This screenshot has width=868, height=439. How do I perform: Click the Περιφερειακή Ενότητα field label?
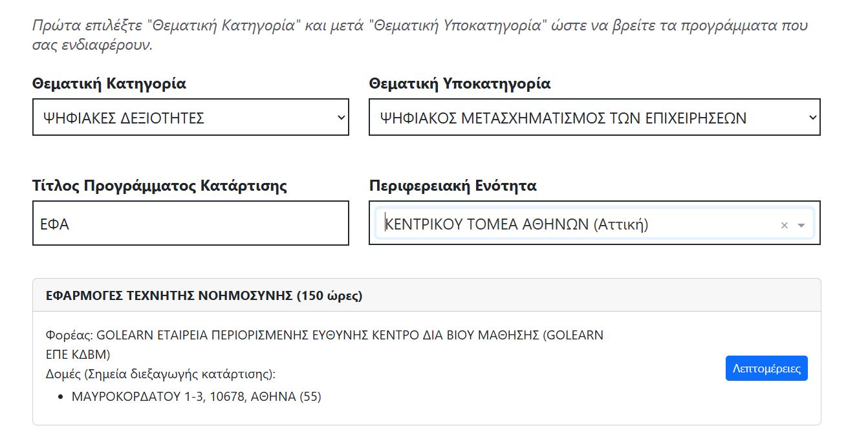click(x=454, y=186)
